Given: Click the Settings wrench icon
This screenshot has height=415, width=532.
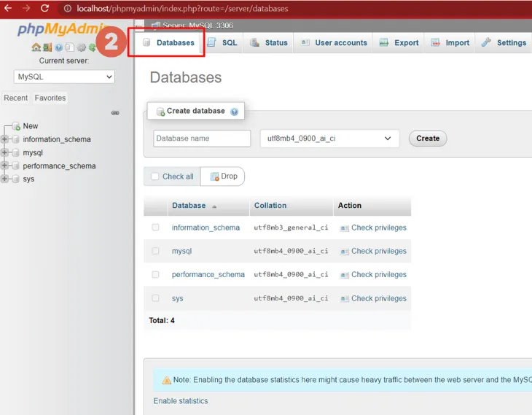Looking at the screenshot, I should click(486, 42).
